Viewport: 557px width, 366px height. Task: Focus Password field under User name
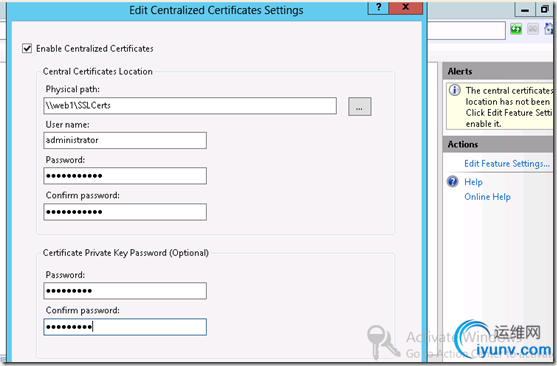(125, 176)
